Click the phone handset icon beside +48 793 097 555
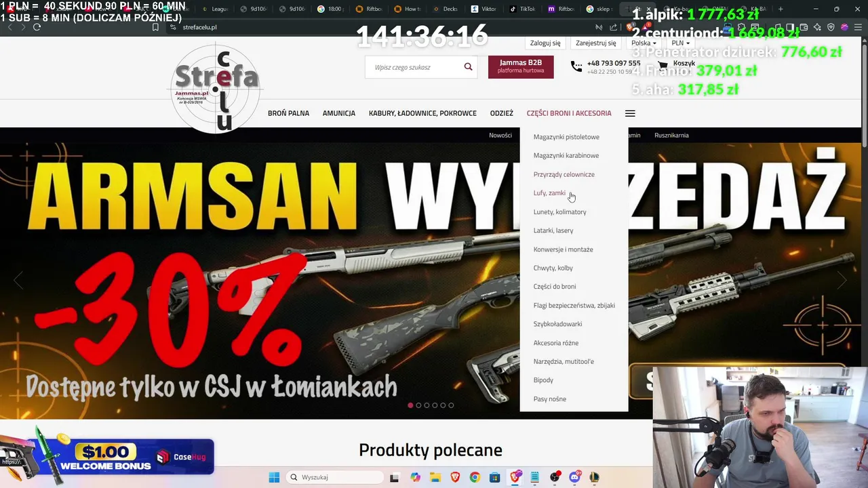 click(x=576, y=66)
